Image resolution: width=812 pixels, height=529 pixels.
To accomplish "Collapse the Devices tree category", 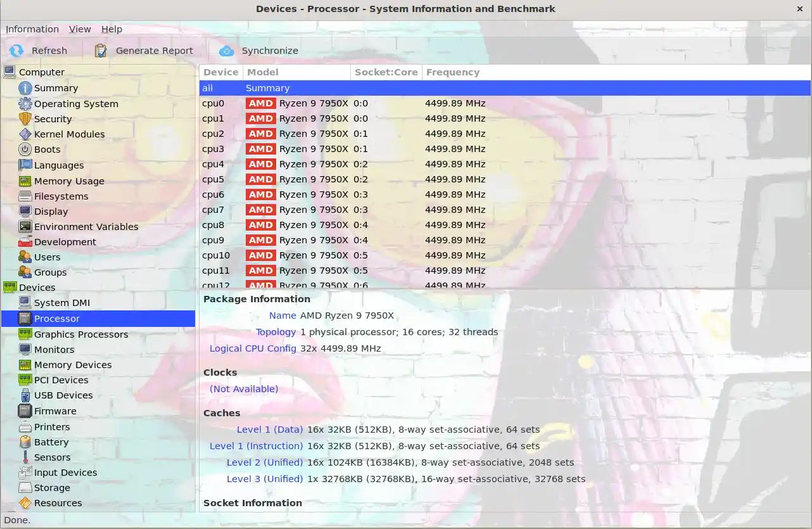I will 10,288.
